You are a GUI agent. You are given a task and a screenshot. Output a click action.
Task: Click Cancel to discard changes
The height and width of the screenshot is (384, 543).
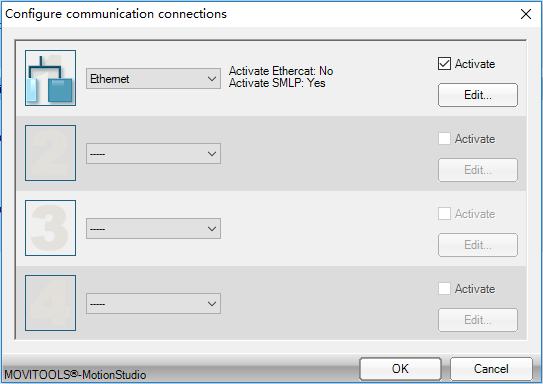click(491, 369)
